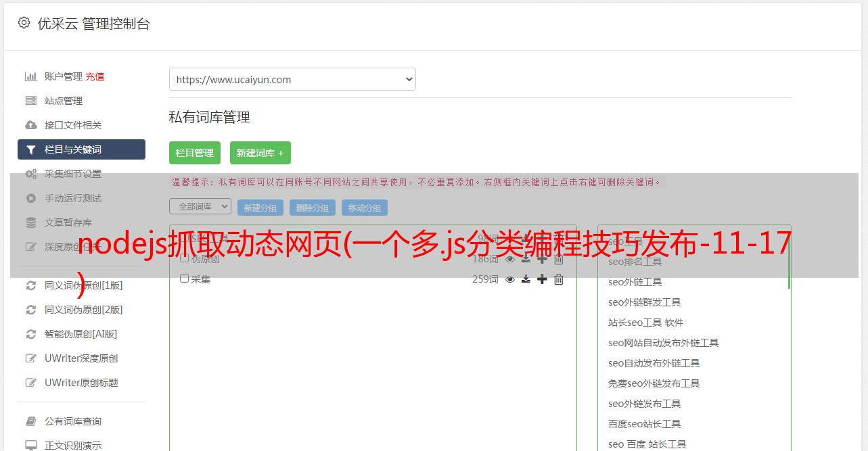Tick the 采集 library checkbox
Viewport: 868px width, 451px height.
(x=184, y=279)
